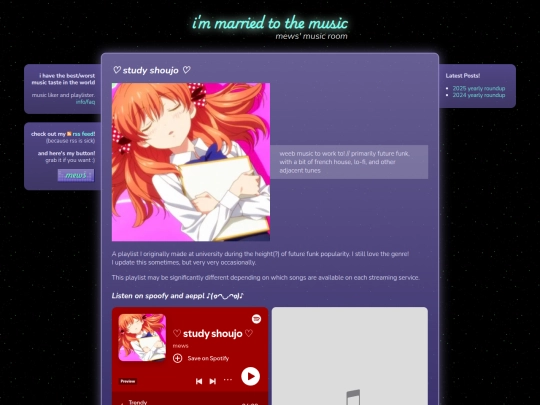This screenshot has height=405, width=540.
Task: Click the mews author name in Spotify embed
Action: pos(180,346)
